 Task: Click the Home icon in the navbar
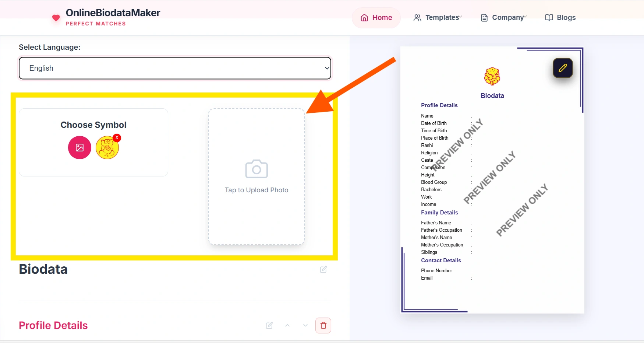click(x=364, y=17)
